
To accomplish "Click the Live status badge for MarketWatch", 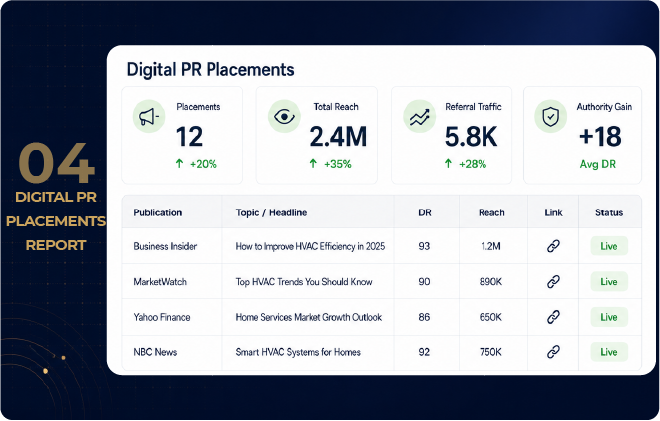I will [609, 282].
